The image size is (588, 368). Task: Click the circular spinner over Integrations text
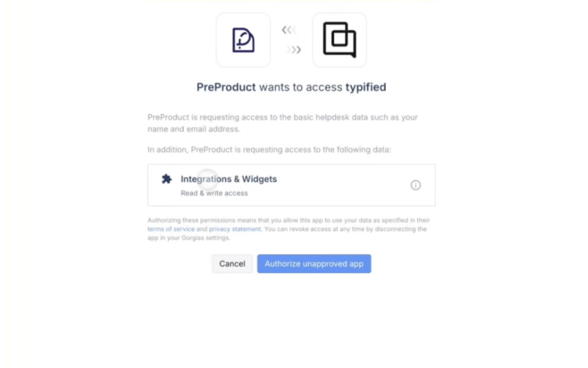pyautogui.click(x=207, y=179)
